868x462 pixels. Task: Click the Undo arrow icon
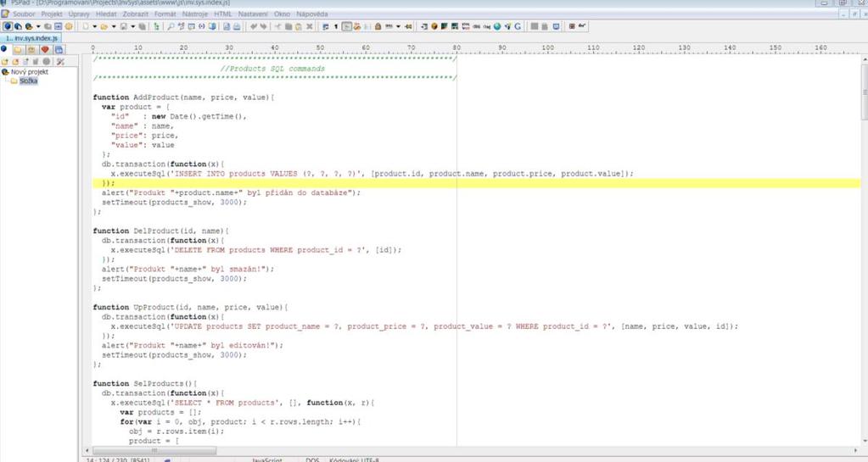(253, 26)
